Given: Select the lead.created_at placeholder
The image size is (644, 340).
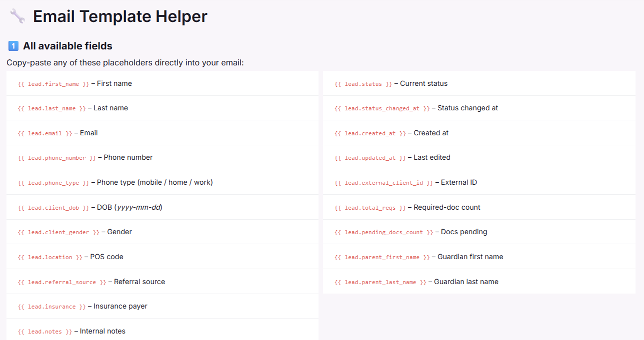Looking at the screenshot, I should pyautogui.click(x=370, y=133).
